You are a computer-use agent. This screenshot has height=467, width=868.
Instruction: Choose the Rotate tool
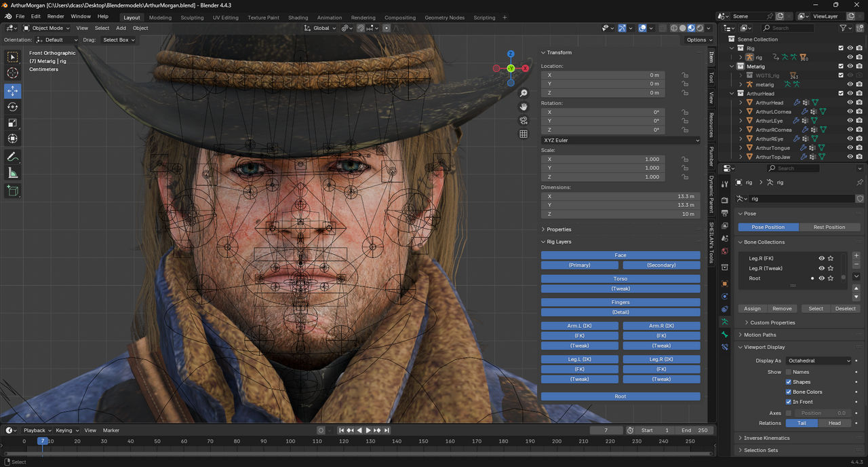pos(13,107)
